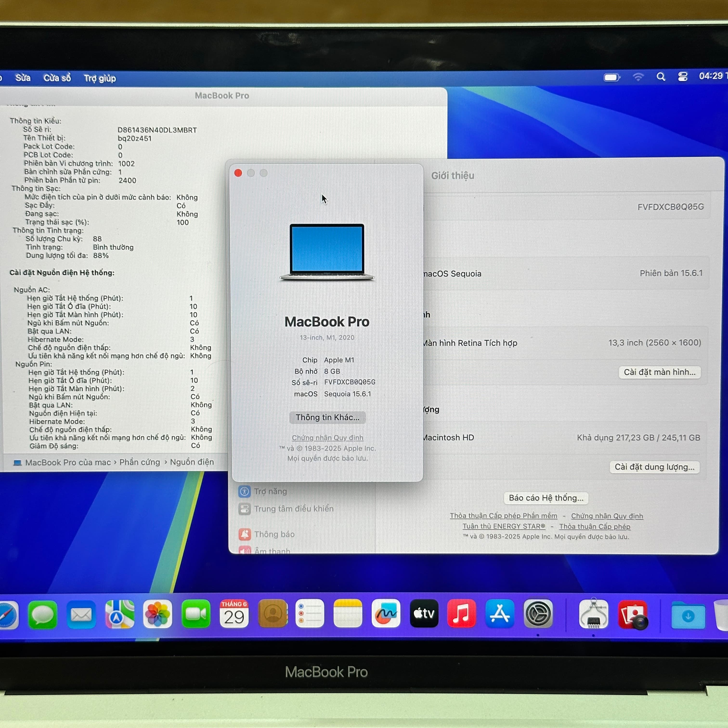
Task: Open Chứng nhận Quy định link in Settings footer
Action: click(607, 516)
